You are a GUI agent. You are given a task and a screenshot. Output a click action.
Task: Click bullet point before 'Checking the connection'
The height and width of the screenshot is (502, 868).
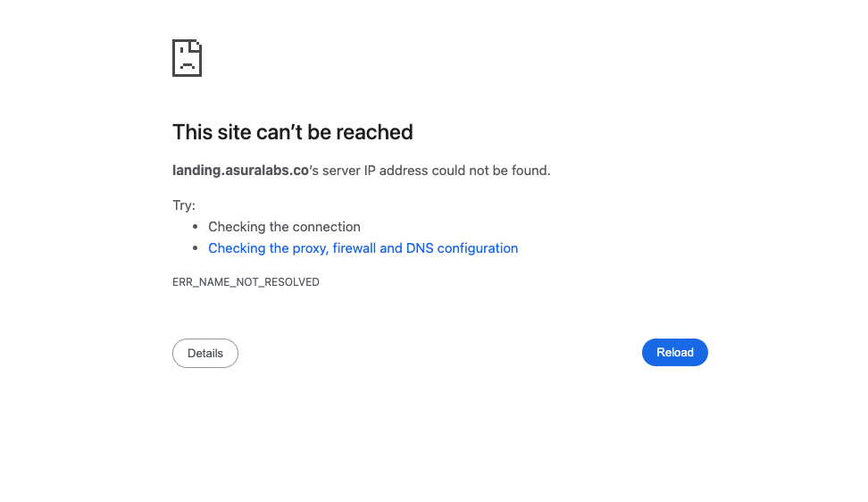(x=195, y=226)
